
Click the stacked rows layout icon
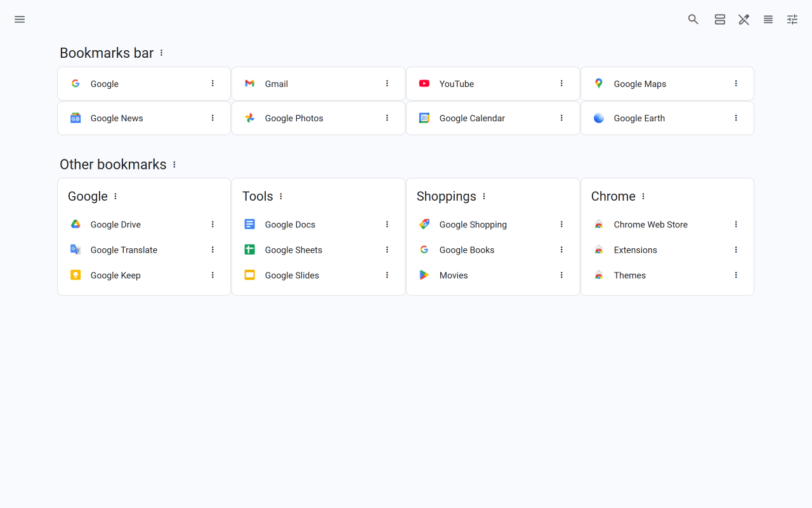click(x=720, y=20)
